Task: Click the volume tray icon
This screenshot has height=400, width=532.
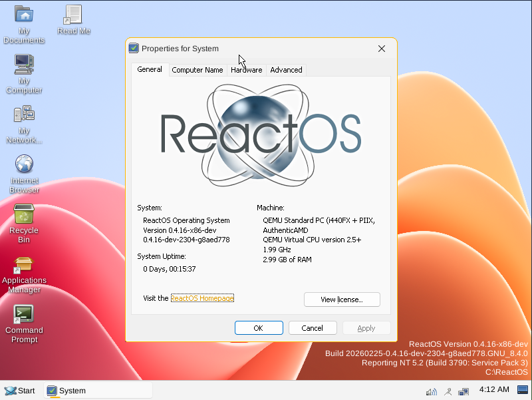Action: click(x=431, y=392)
